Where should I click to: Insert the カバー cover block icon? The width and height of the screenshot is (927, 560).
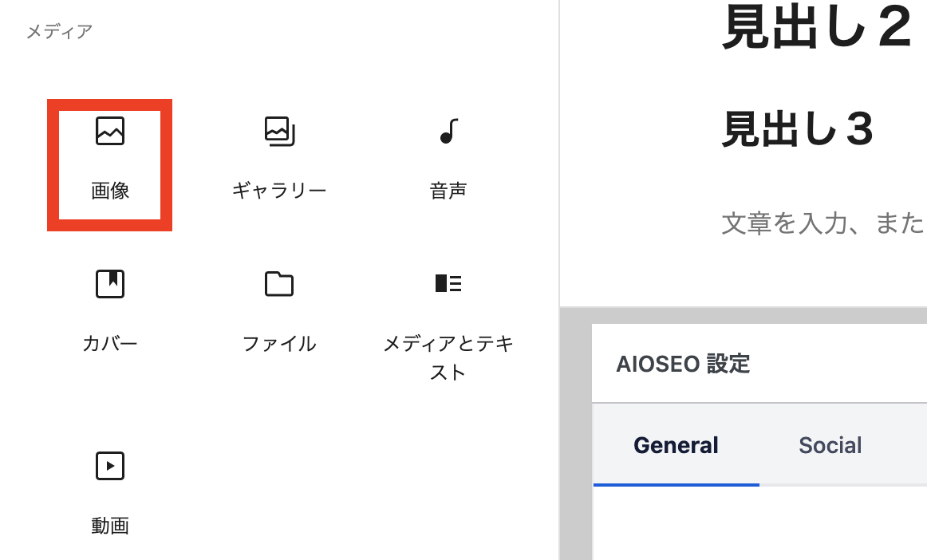(110, 284)
